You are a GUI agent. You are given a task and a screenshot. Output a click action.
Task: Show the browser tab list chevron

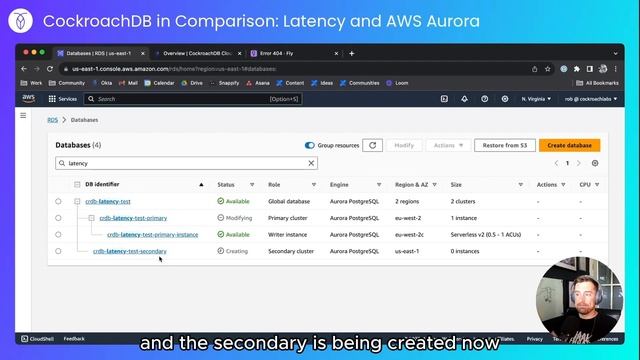(x=616, y=53)
